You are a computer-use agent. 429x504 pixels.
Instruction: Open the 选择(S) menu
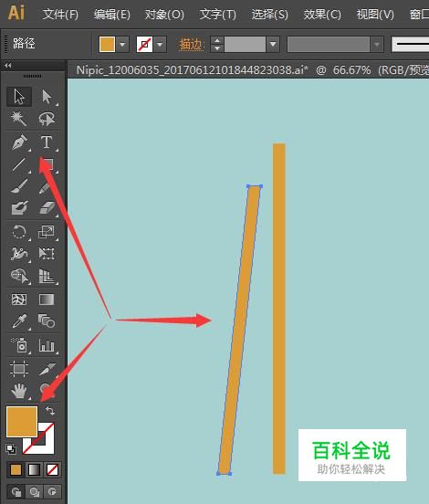tap(269, 15)
